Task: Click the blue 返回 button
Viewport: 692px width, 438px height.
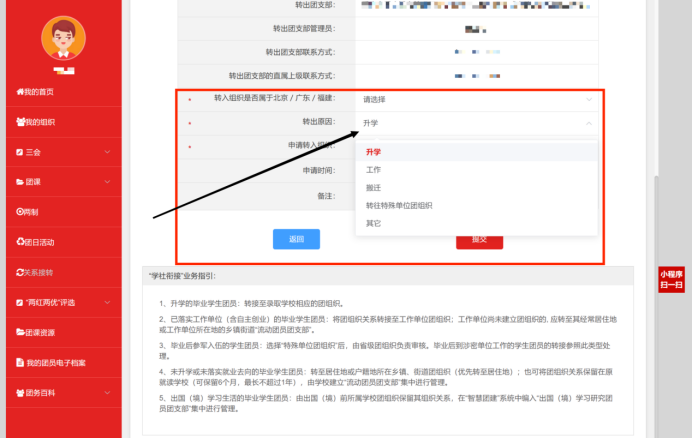Action: click(x=296, y=239)
